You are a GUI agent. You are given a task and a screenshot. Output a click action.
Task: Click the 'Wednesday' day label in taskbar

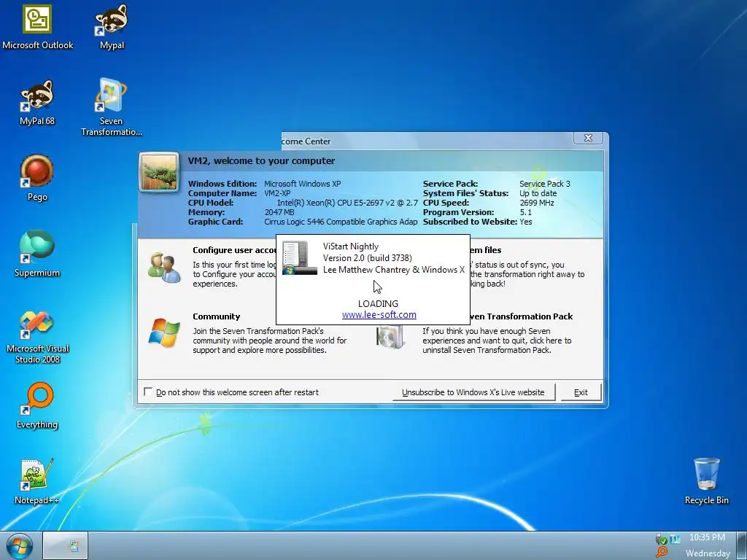(708, 553)
